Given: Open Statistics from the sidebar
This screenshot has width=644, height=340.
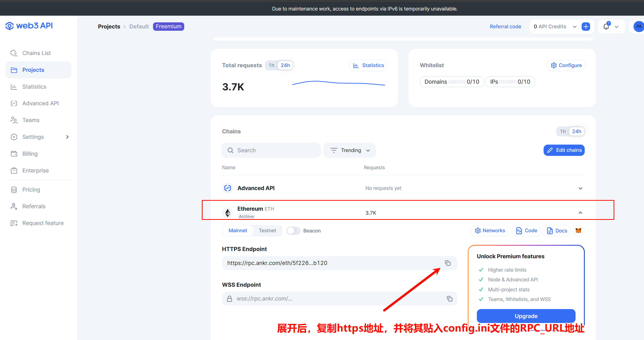Looking at the screenshot, I should point(34,87).
